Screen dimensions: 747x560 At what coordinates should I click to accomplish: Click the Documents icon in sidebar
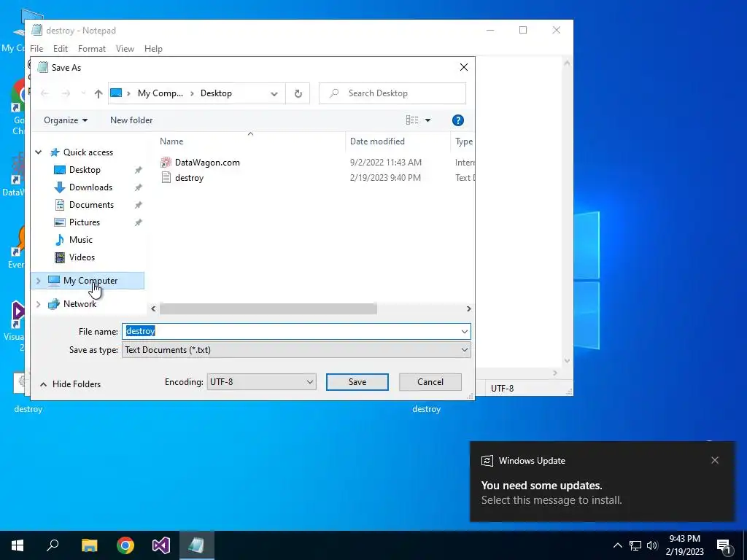point(60,205)
